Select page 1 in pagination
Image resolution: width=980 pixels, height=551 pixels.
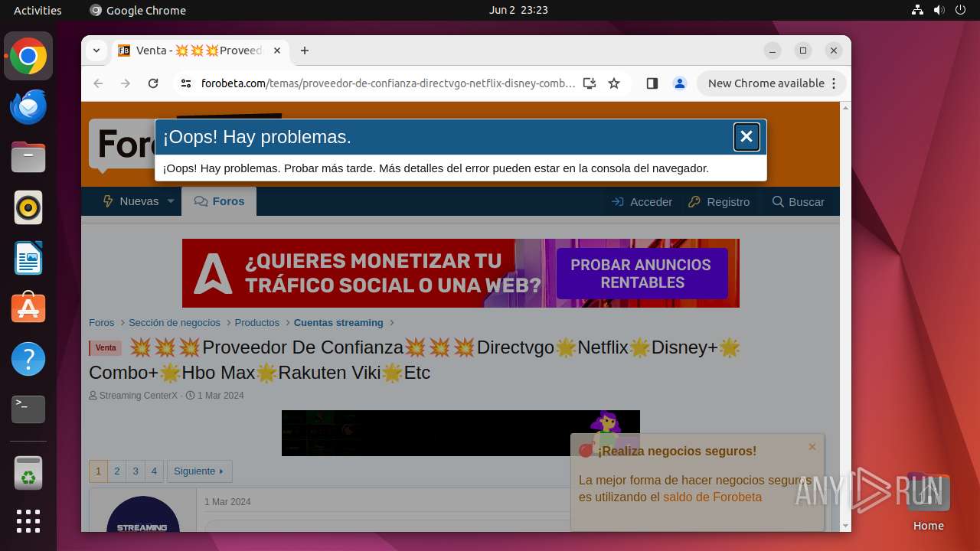98,471
